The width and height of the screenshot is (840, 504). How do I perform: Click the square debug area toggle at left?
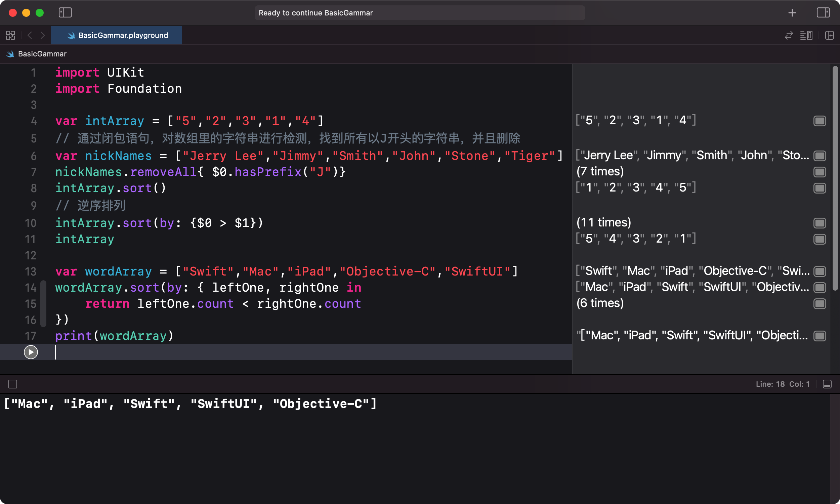click(x=13, y=384)
